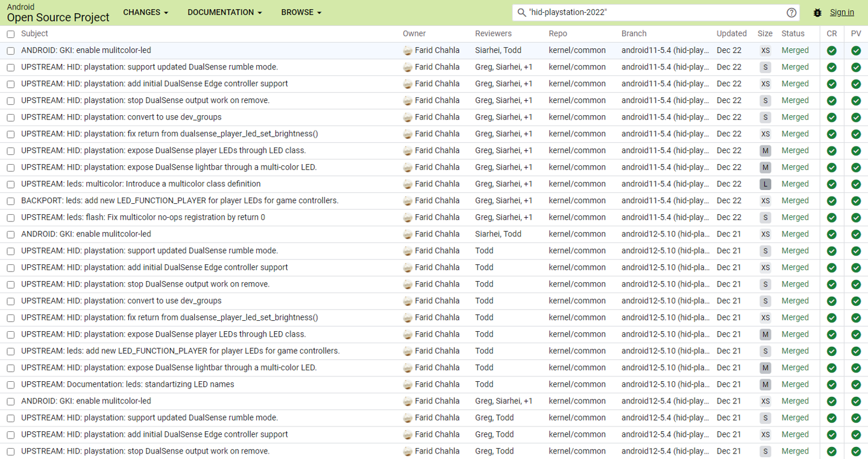The width and height of the screenshot is (868, 459).
Task: Click the Status column header
Action: (793, 34)
